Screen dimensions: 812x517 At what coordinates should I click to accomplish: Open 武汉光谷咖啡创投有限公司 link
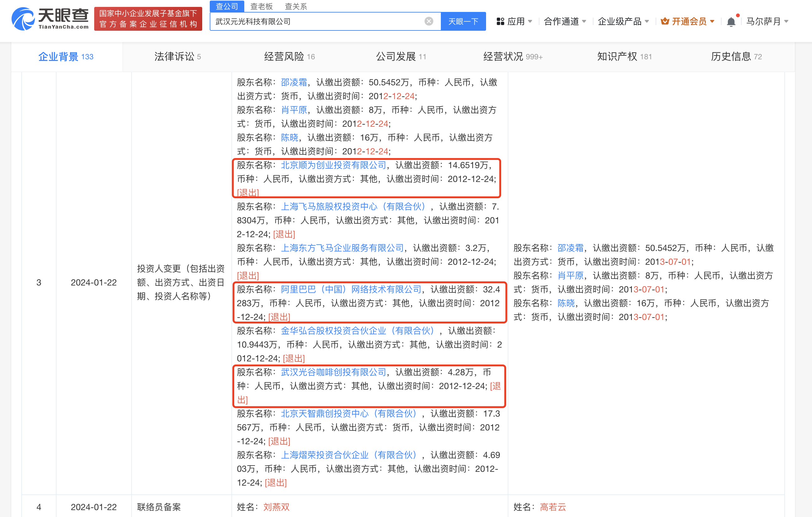(x=333, y=372)
